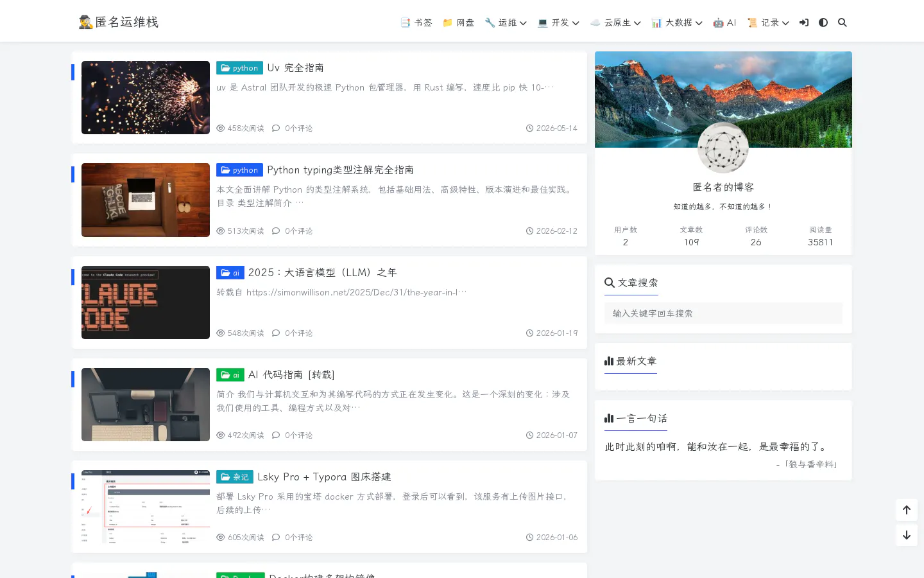Click the 文章搜索 widget heading
924x578 pixels.
point(631,283)
